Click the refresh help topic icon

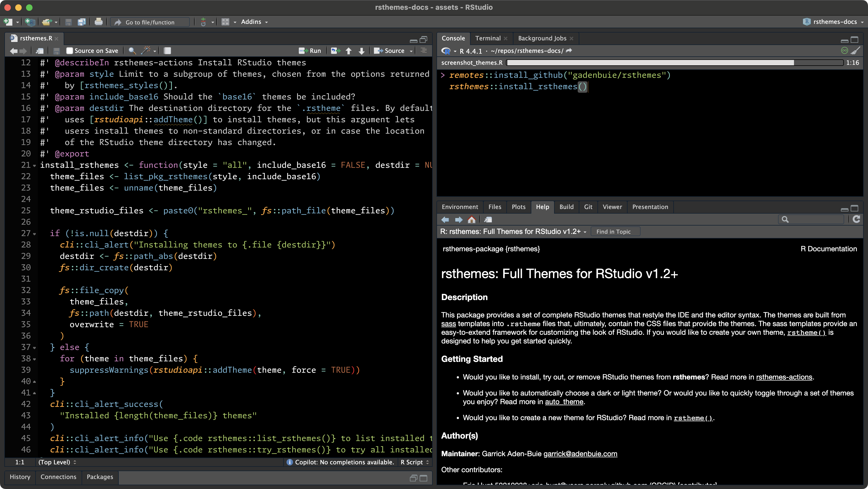[856, 219]
